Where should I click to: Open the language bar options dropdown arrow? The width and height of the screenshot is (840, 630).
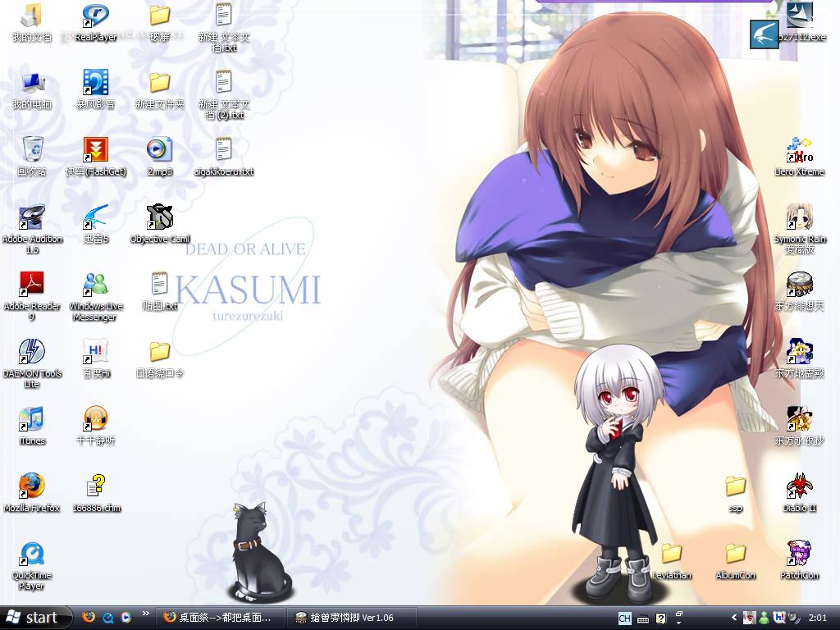click(x=678, y=623)
